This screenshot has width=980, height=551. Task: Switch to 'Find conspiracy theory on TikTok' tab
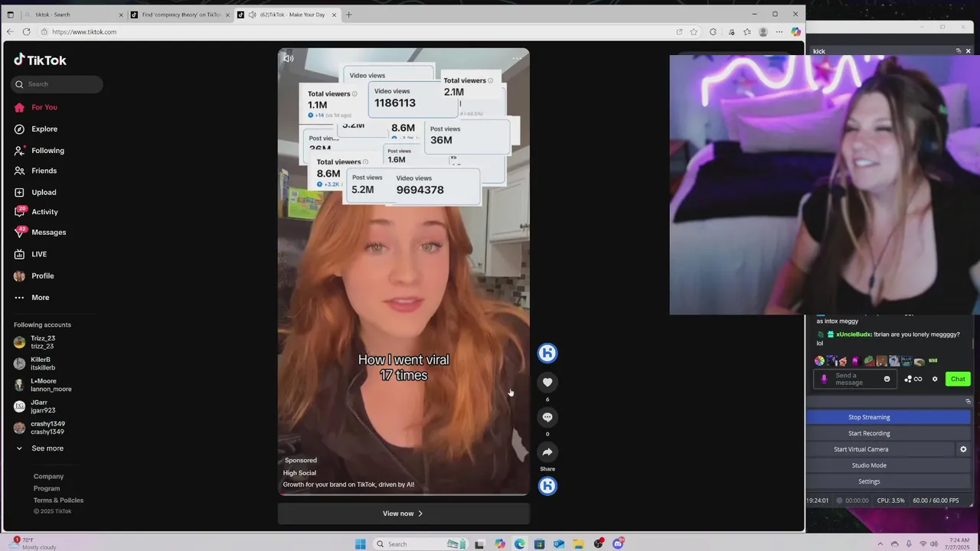[180, 15]
